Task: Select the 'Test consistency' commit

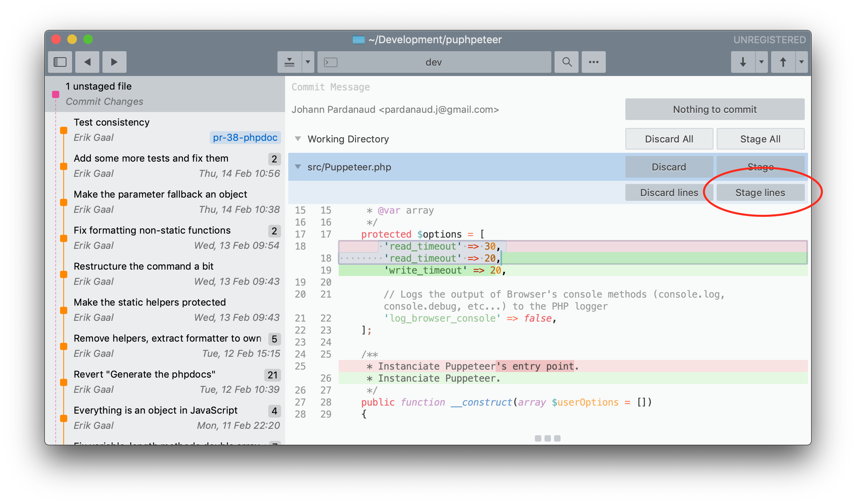Action: pyautogui.click(x=112, y=122)
